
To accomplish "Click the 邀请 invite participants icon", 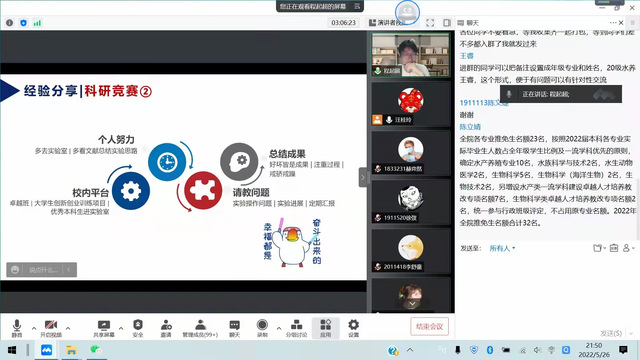I will click(x=166, y=328).
